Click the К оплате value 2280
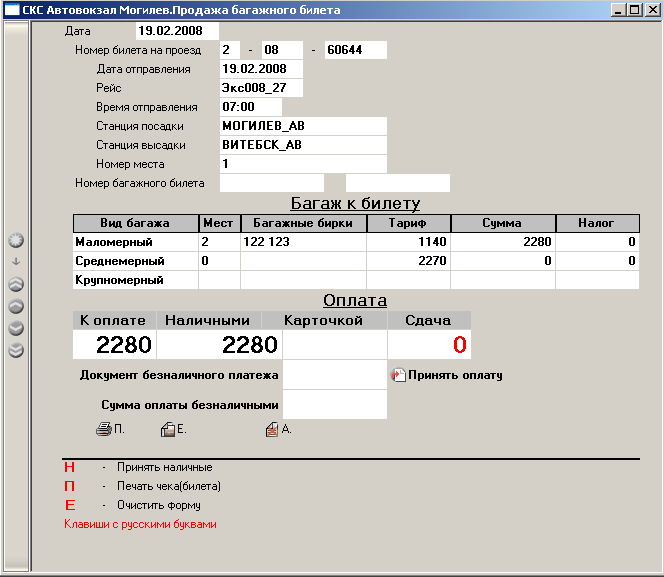 tap(114, 345)
